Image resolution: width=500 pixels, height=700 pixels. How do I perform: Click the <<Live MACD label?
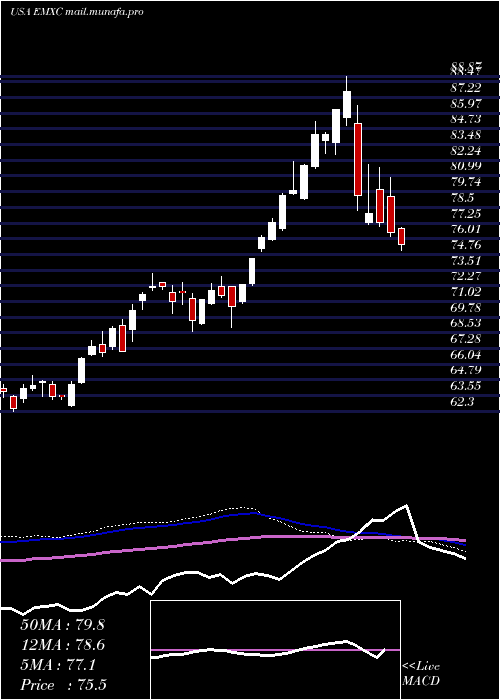[421, 674]
